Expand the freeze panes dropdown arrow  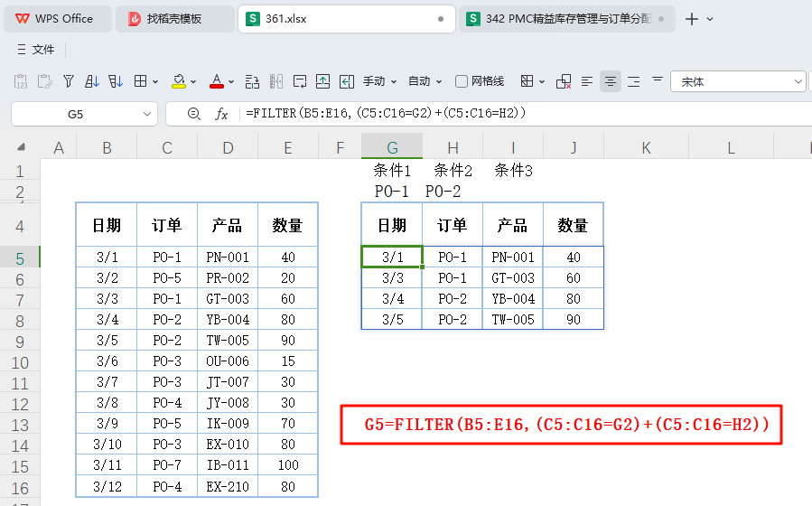542,82
